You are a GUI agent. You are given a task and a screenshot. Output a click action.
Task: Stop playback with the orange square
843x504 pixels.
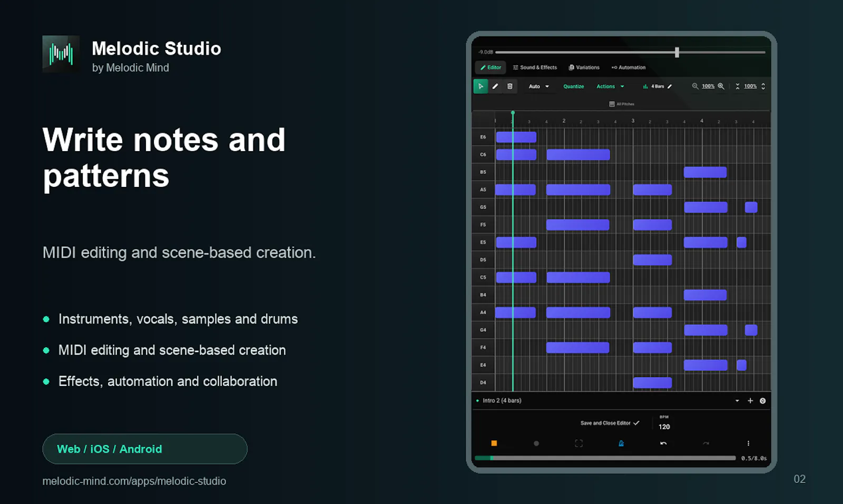coord(494,443)
